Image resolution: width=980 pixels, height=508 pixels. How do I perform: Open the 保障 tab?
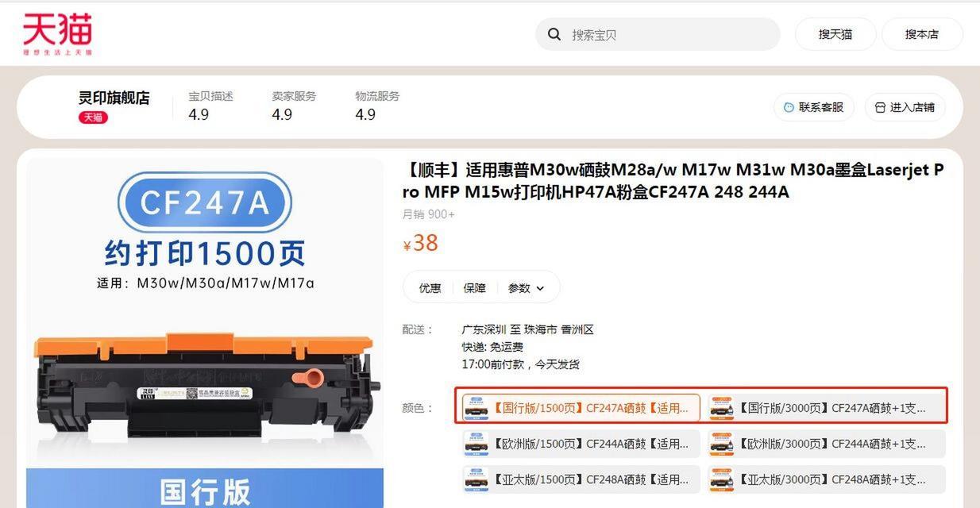pyautogui.click(x=474, y=288)
